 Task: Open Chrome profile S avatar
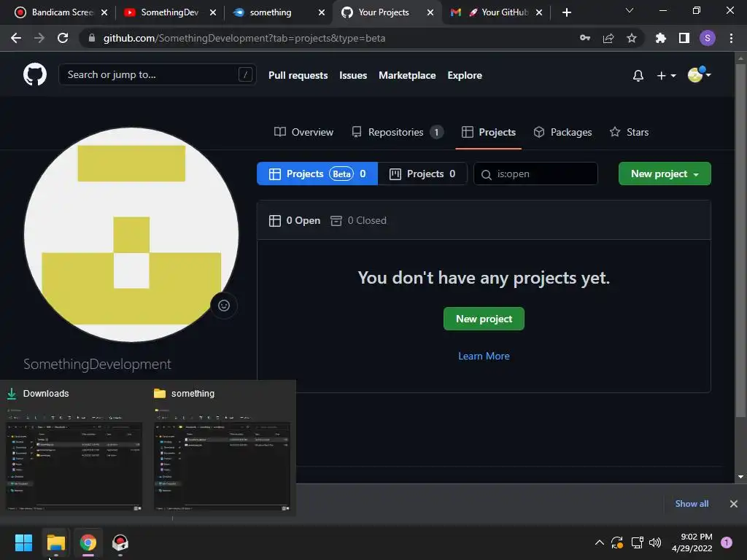(708, 38)
